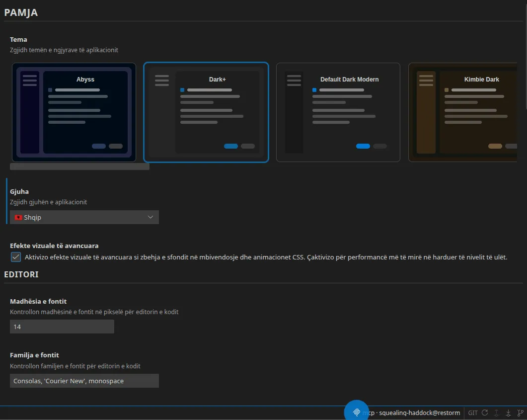Select the Dark+ theme card

click(206, 112)
